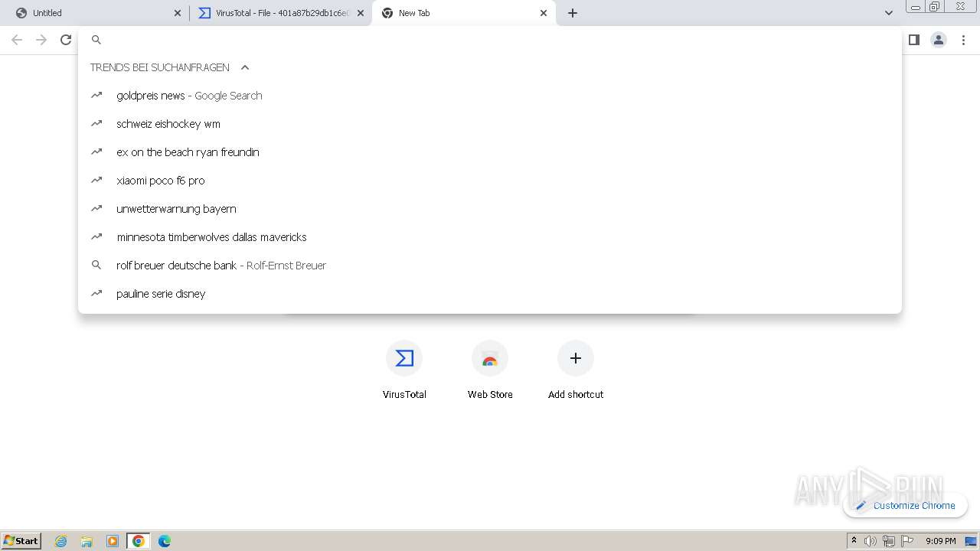Open Microsoft Edge from taskbar

pyautogui.click(x=165, y=541)
